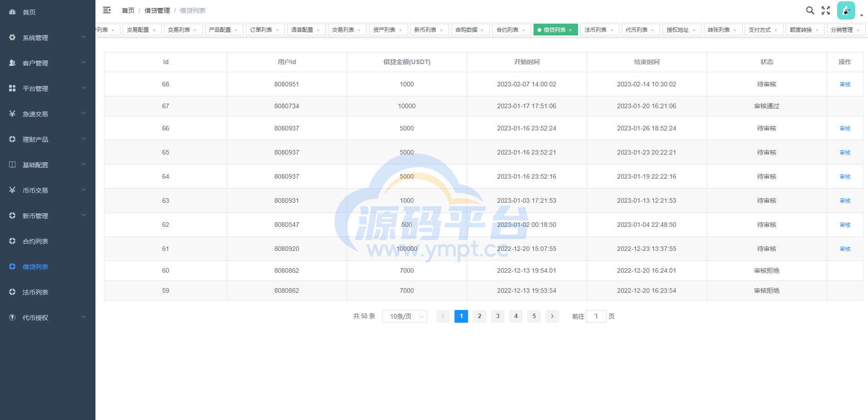Click next page arrow button

click(552, 316)
